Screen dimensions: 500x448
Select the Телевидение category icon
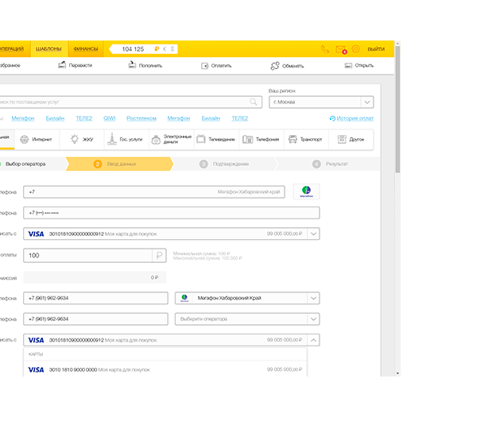[200, 139]
